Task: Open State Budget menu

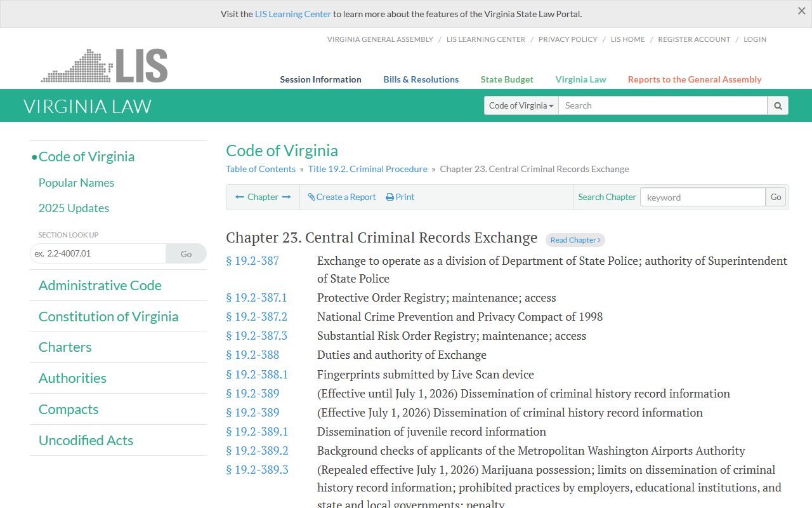Action: (x=507, y=79)
